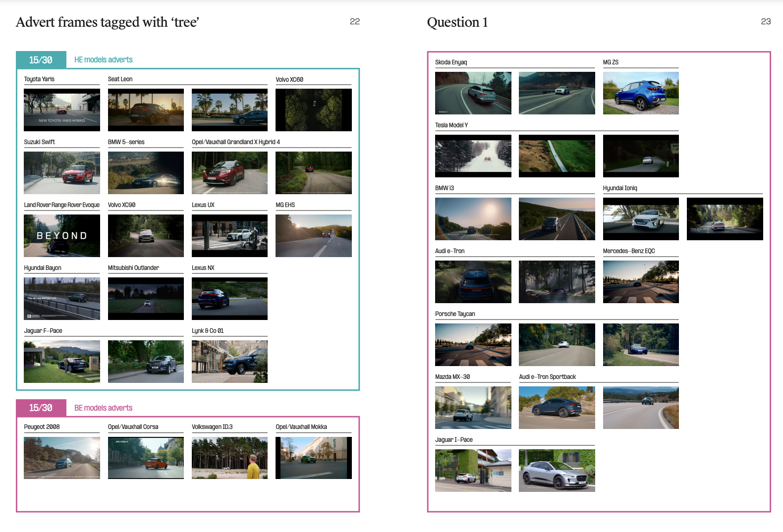Click the Toyota Yaris advert thumbnail
The width and height of the screenshot is (783, 532).
click(x=62, y=110)
